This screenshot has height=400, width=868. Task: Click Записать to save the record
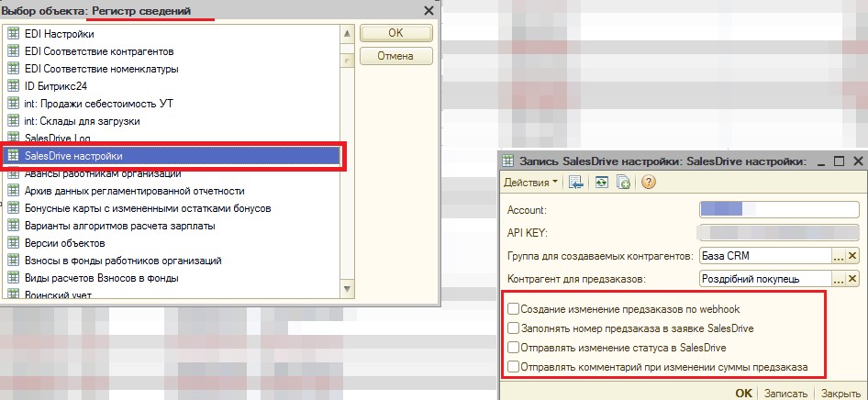coord(785,394)
